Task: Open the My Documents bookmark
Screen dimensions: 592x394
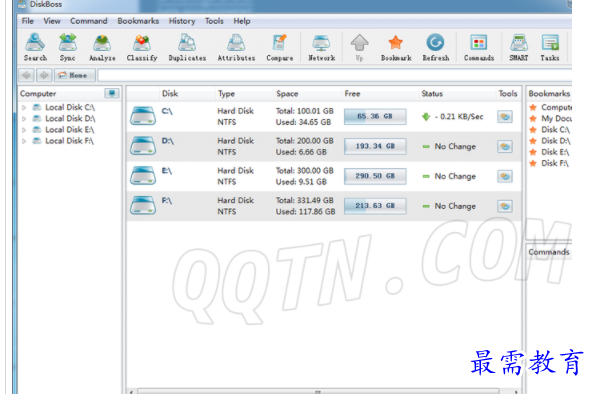Action: [551, 119]
